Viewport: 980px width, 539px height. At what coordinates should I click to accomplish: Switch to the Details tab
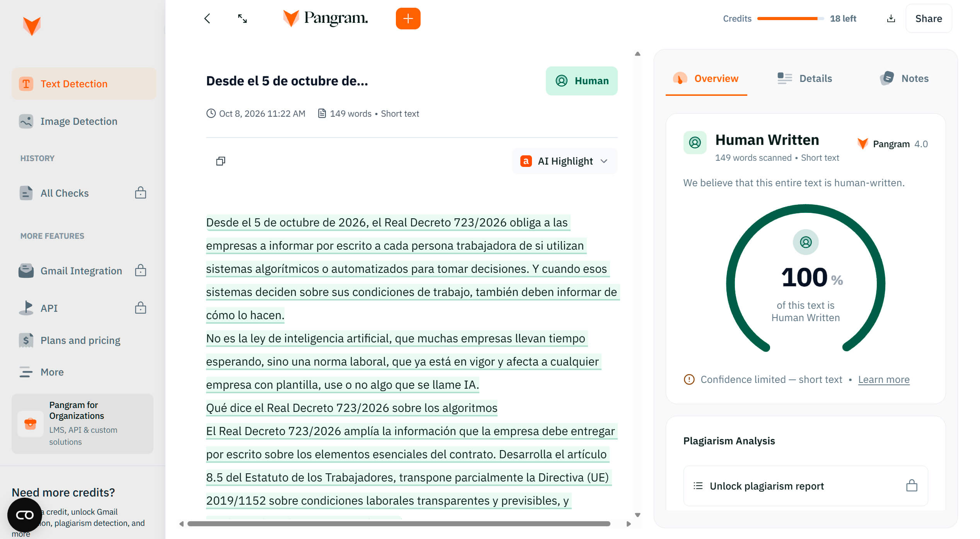[x=804, y=78]
